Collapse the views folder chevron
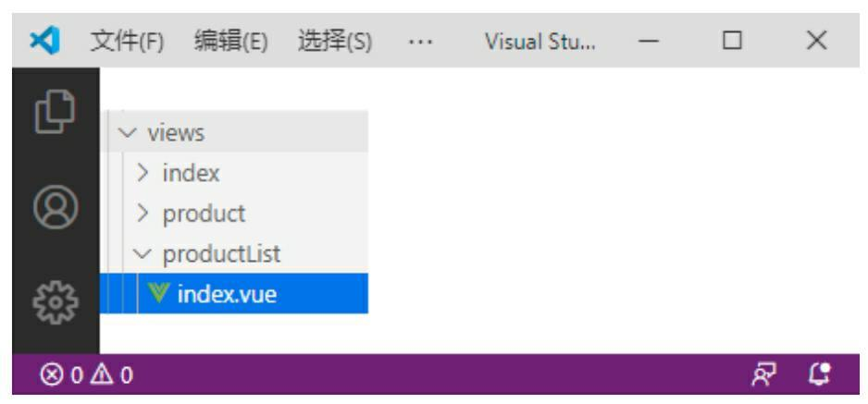Screen dimensions: 868x404 pos(128,132)
